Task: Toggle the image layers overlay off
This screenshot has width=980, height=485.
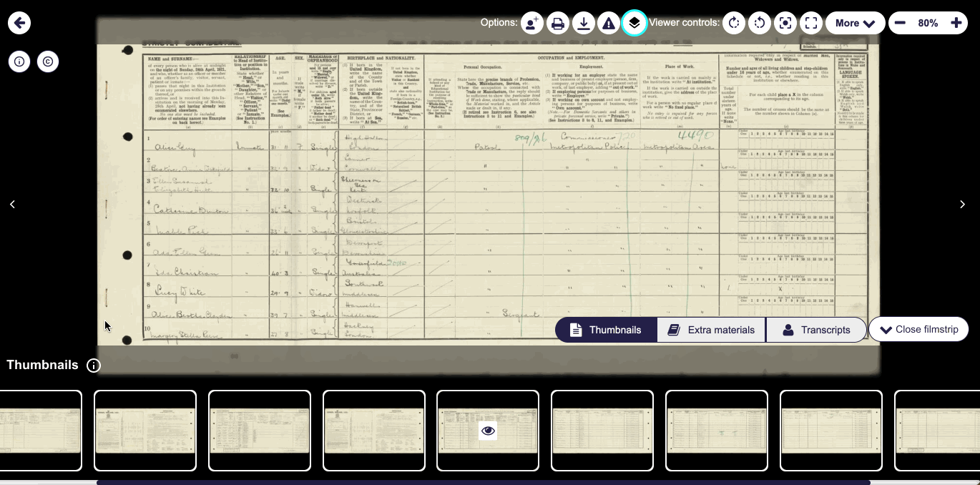Action: [634, 22]
